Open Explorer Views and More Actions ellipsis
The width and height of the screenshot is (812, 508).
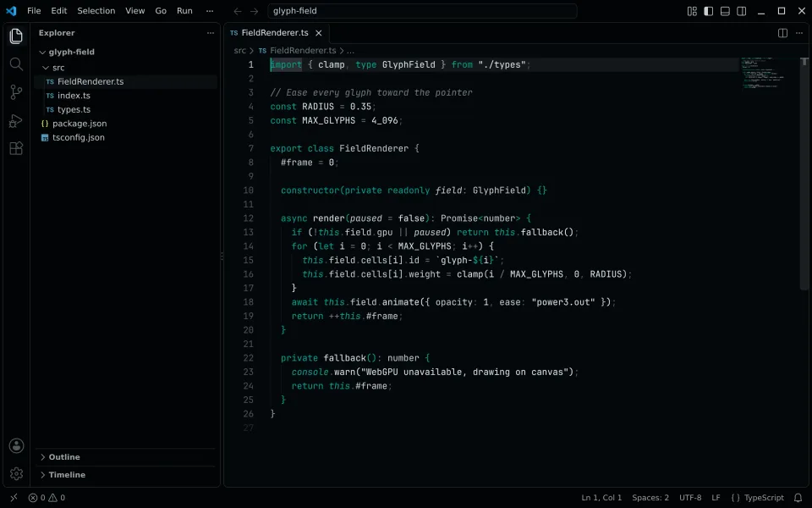point(211,33)
